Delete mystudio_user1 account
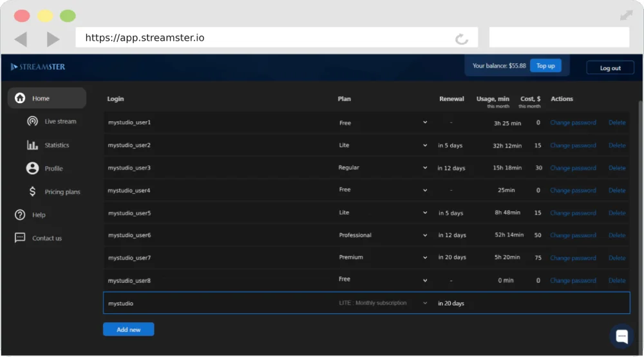This screenshot has height=357, width=644. [x=617, y=122]
